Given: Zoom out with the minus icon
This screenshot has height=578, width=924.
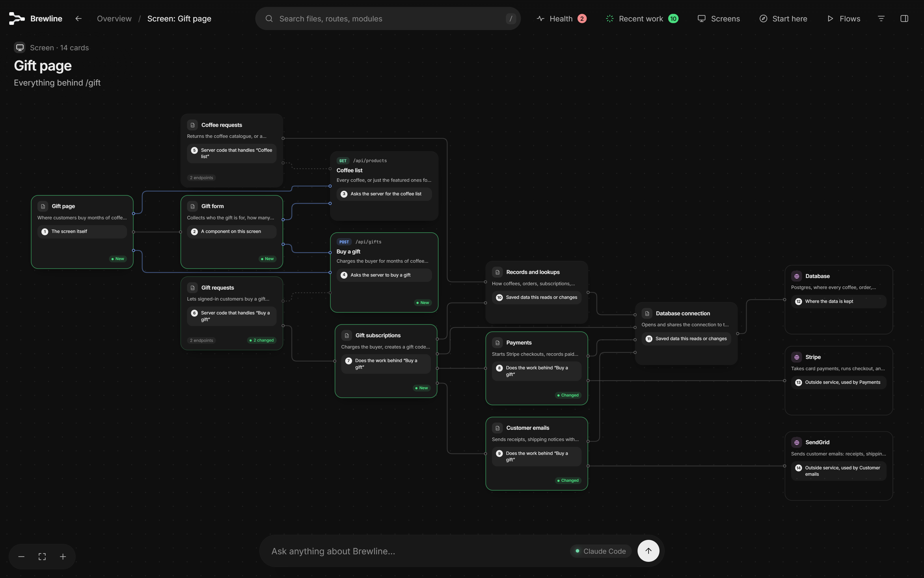Looking at the screenshot, I should 21,557.
